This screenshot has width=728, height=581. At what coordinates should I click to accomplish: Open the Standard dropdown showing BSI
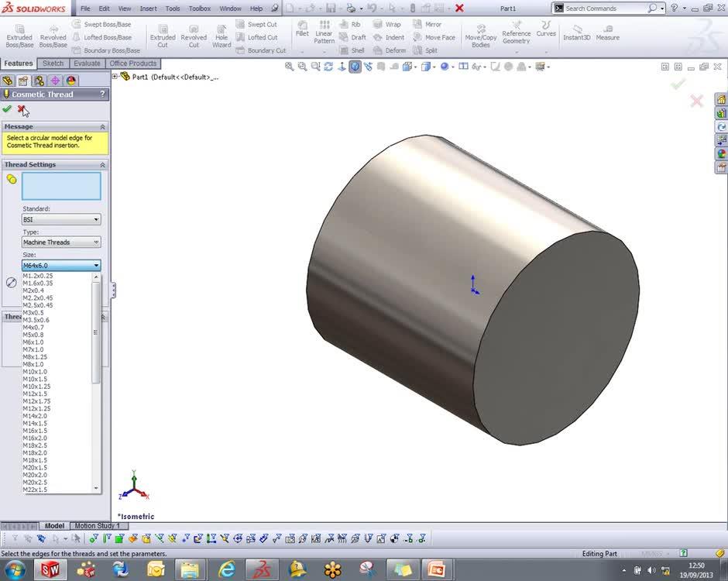pos(61,220)
